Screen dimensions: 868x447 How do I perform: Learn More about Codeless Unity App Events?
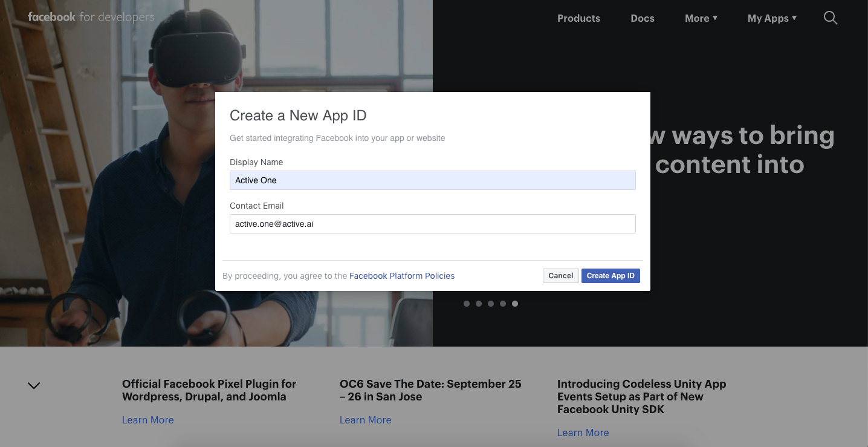click(583, 432)
